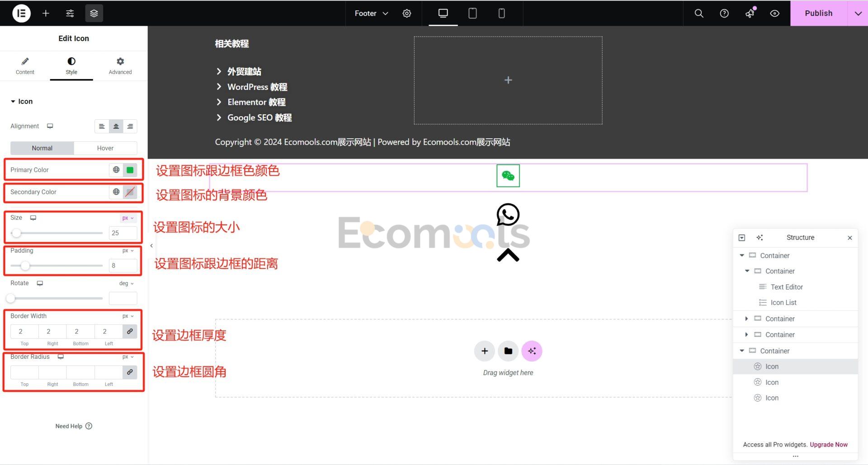Select the Hover state tab
This screenshot has width=868, height=465.
point(105,148)
